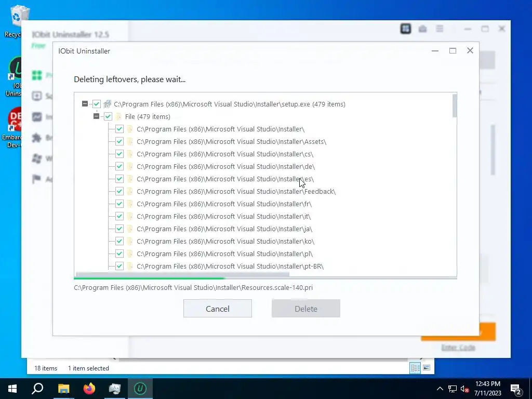Viewport: 532px width, 399px height.
Task: Select the Installer\ja\ path text
Action: point(224,229)
